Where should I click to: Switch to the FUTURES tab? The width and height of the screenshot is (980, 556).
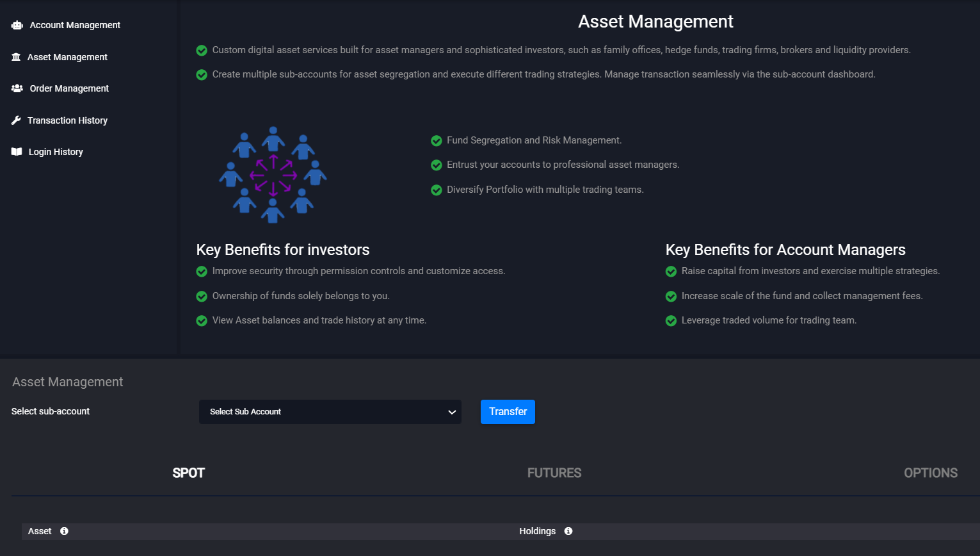click(553, 473)
